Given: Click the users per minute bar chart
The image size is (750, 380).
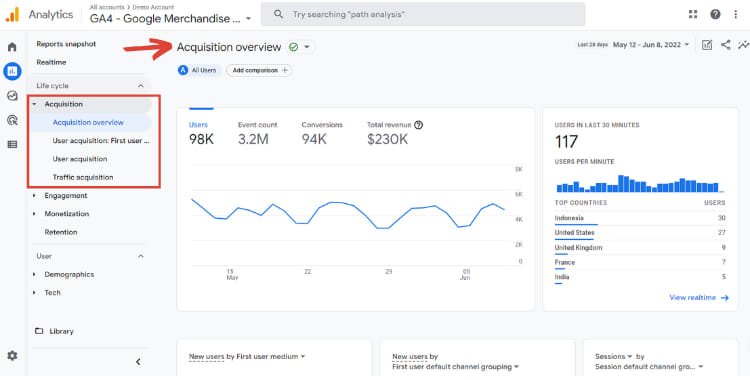Looking at the screenshot, I should click(x=640, y=183).
